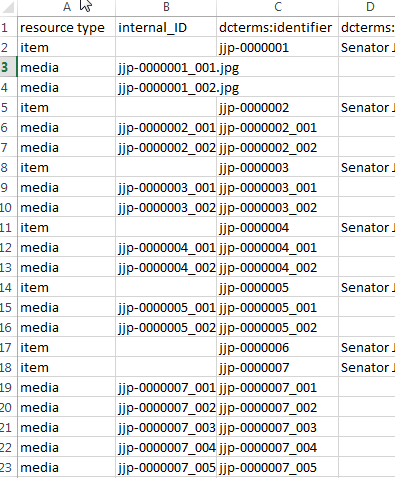Screen dimensions: 395x478
Task: Select cell C23 with jjp-0000007_005
Action: 278,467
